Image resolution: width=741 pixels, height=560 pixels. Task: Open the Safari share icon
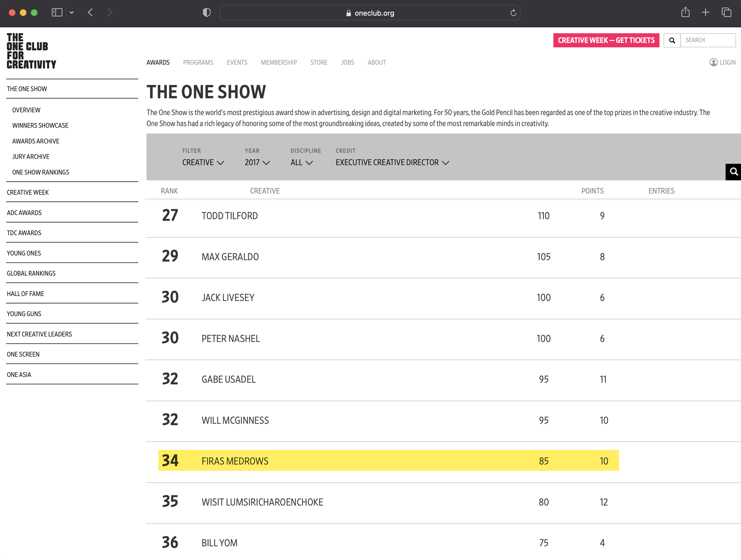[x=685, y=13]
